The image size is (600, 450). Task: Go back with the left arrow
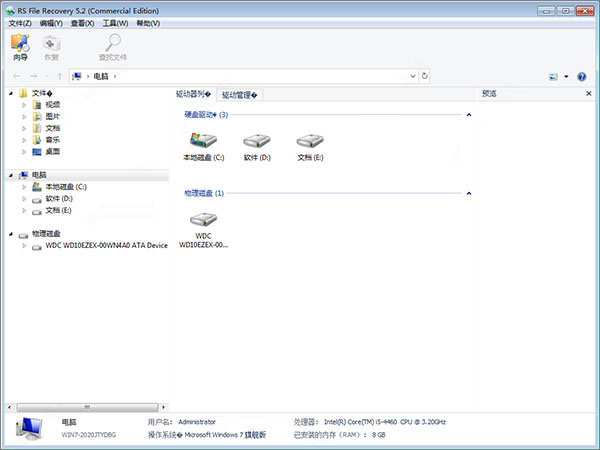click(16, 76)
